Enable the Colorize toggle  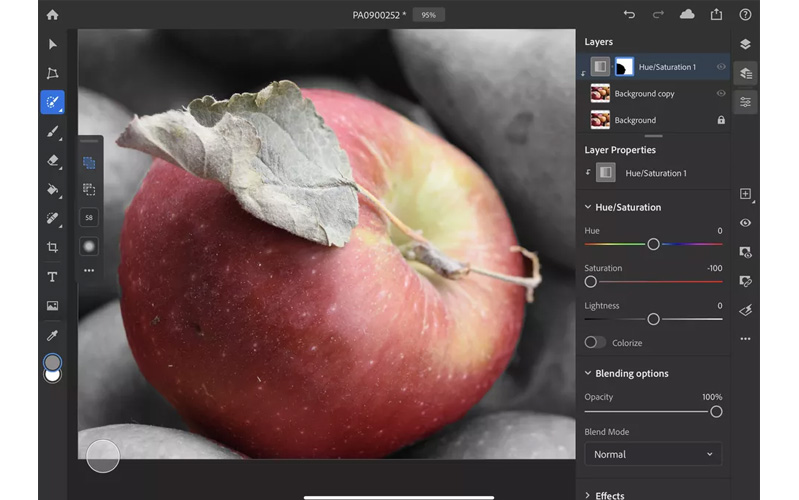click(595, 342)
